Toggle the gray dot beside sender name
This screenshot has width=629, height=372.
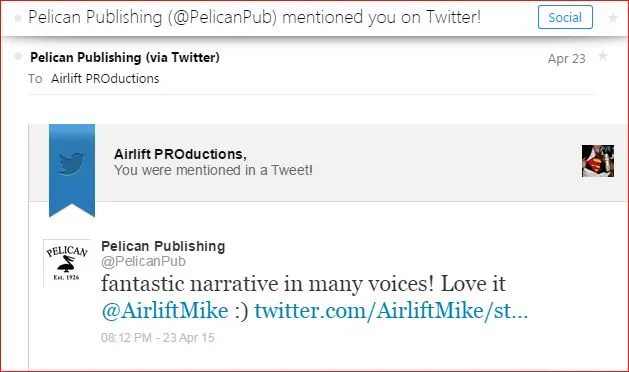pos(18,56)
